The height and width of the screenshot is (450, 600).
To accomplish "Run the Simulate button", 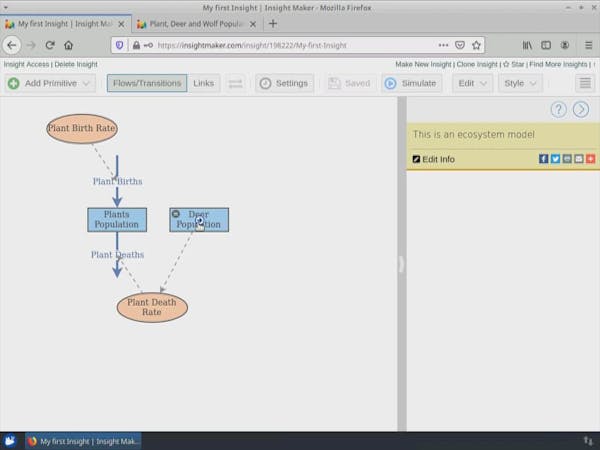I will 411,83.
